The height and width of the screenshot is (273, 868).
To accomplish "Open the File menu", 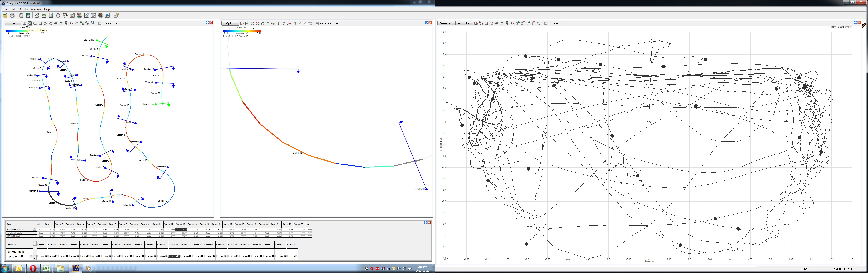I will 5,9.
